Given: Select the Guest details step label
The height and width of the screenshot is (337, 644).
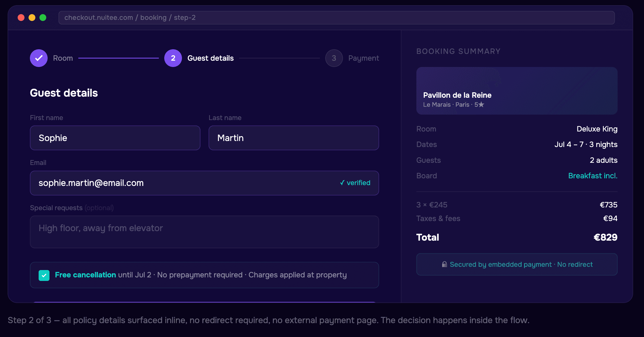Looking at the screenshot, I should click(x=210, y=58).
